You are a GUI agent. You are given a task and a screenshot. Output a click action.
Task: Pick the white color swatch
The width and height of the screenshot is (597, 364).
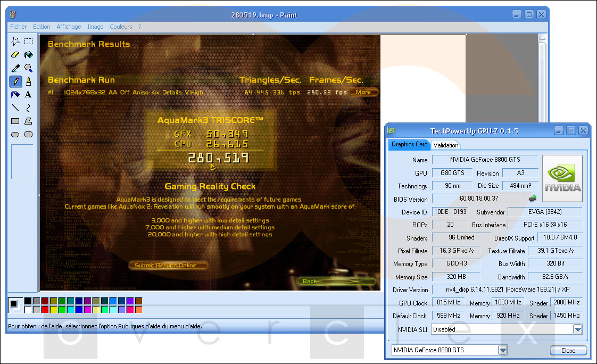[28, 310]
